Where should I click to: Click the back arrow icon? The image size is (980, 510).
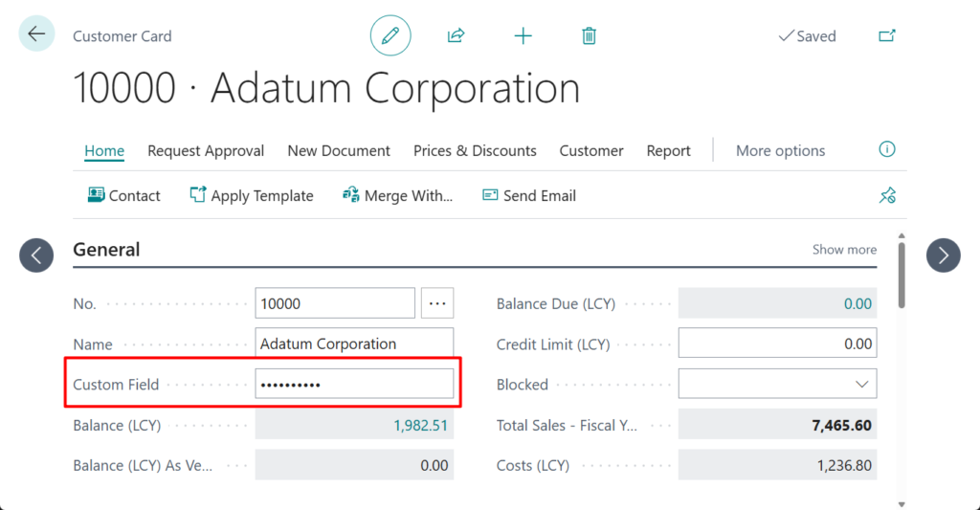click(x=36, y=34)
